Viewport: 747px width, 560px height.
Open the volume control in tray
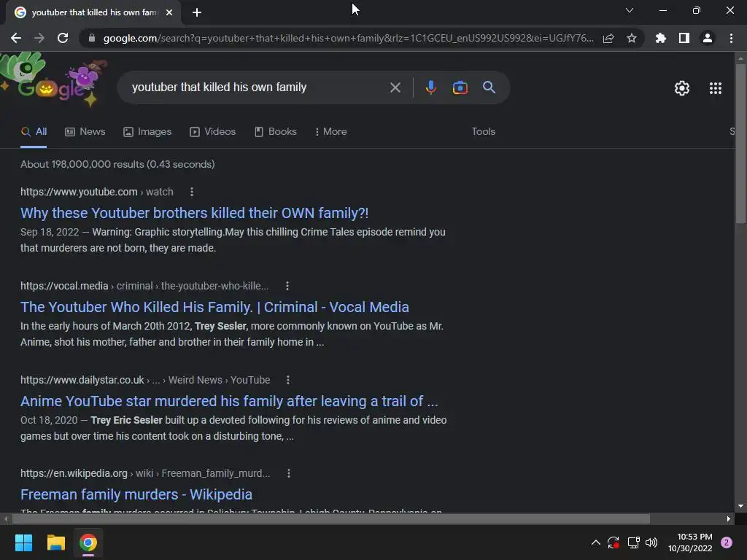pos(651,542)
